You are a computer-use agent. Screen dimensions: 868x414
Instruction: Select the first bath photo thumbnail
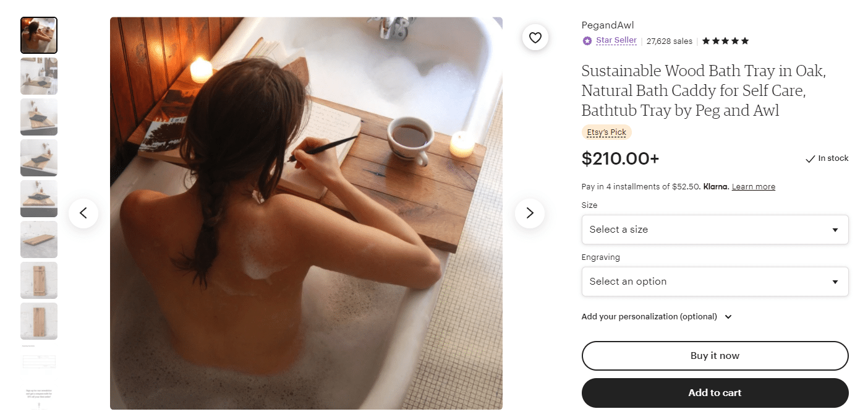(x=39, y=35)
